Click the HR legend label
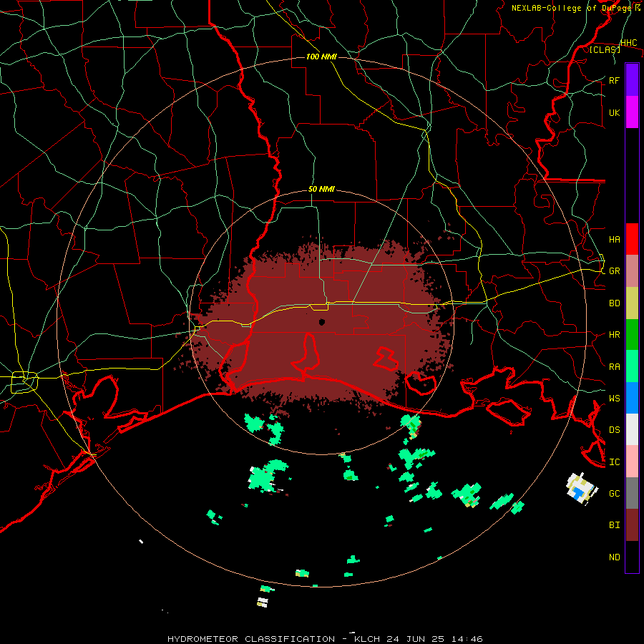Image resolution: width=644 pixels, height=644 pixels. tap(614, 335)
